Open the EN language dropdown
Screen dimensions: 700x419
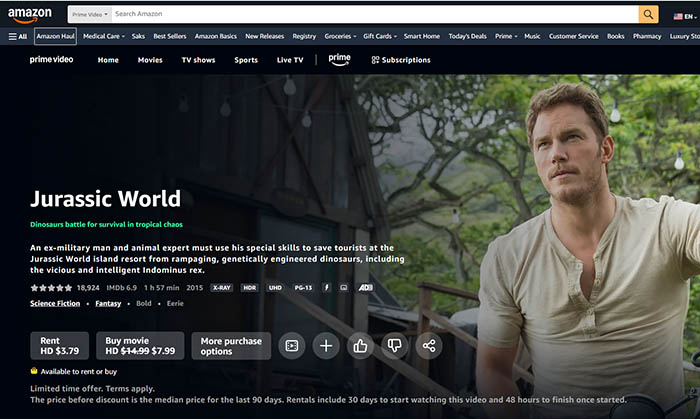[691, 17]
